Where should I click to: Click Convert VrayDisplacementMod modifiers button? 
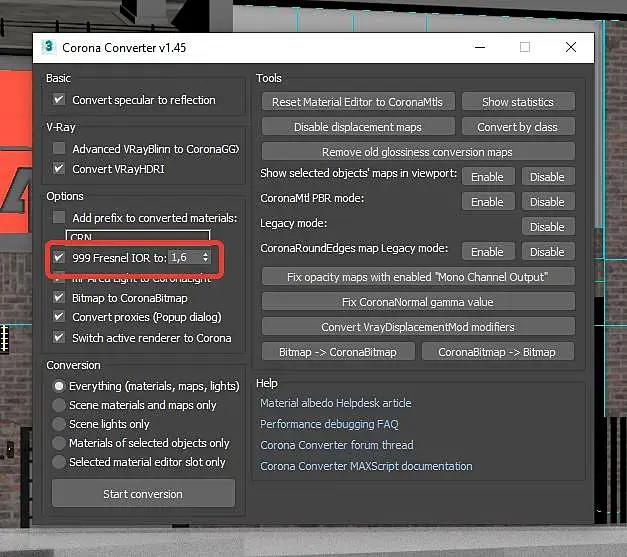click(418, 327)
